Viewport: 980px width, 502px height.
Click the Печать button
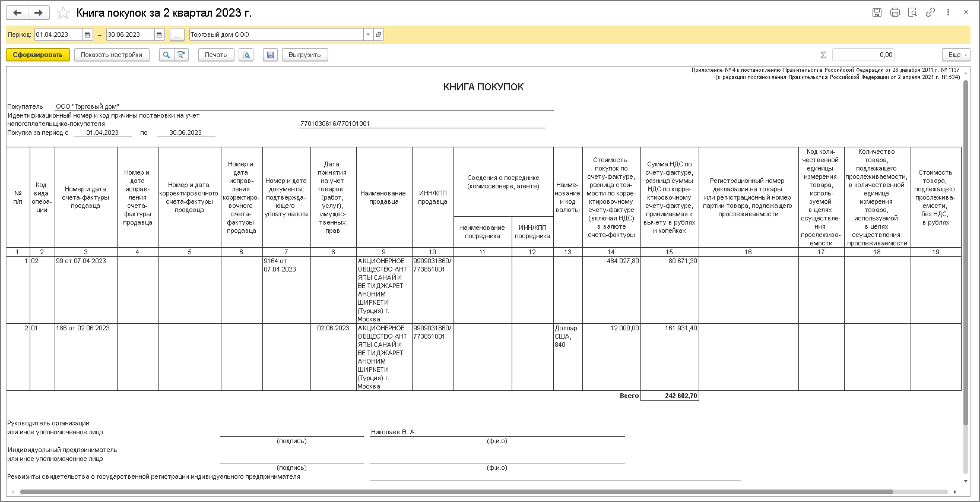point(216,55)
